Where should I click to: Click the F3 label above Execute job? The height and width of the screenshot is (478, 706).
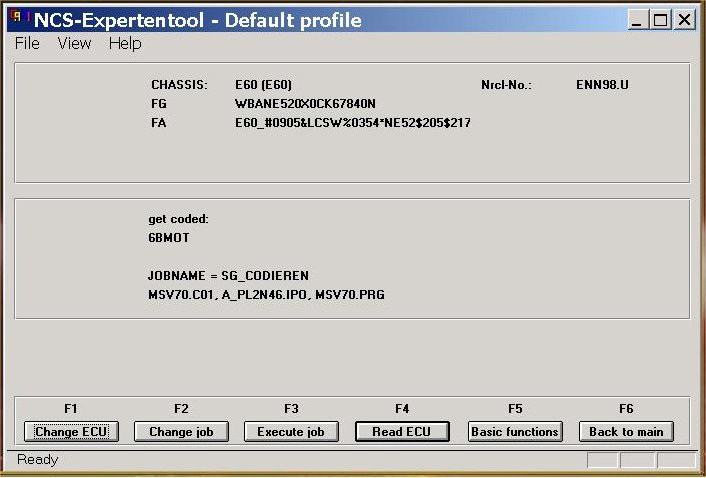pyautogui.click(x=291, y=409)
